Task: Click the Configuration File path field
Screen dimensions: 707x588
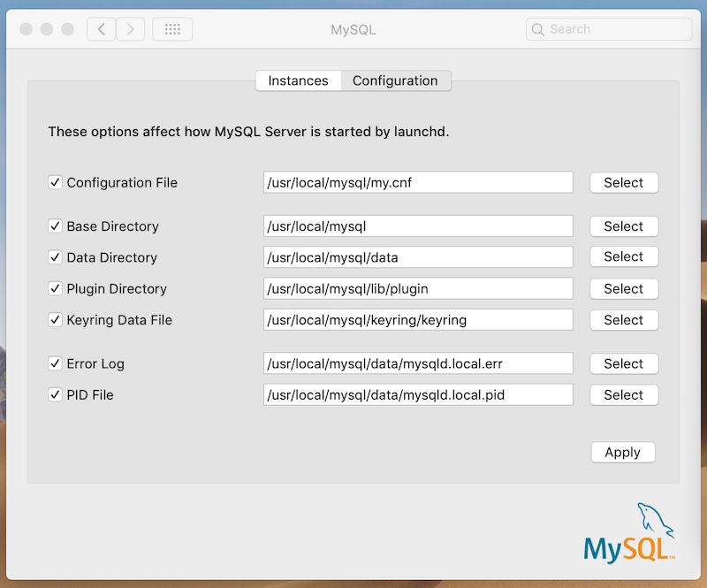Action: click(x=418, y=182)
